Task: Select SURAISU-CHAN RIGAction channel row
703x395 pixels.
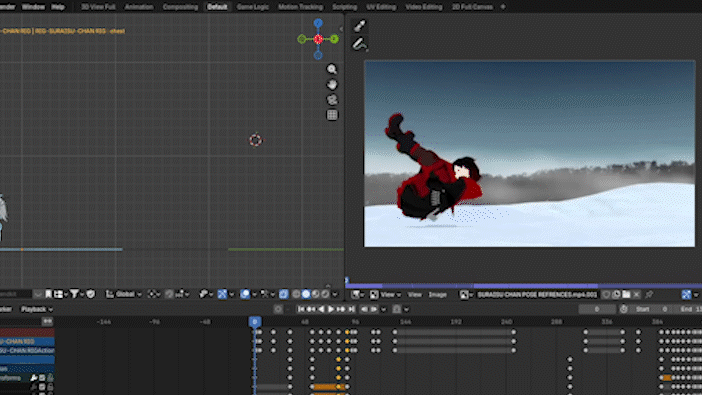Action: pos(27,351)
